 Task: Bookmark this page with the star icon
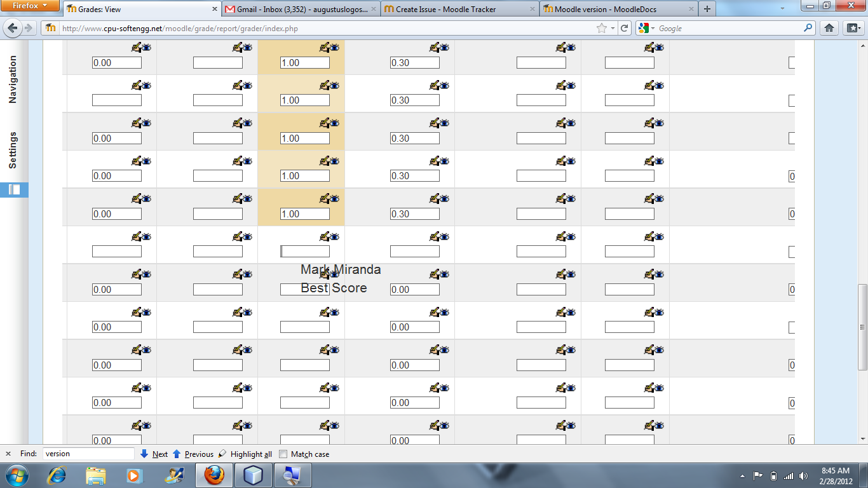(601, 28)
